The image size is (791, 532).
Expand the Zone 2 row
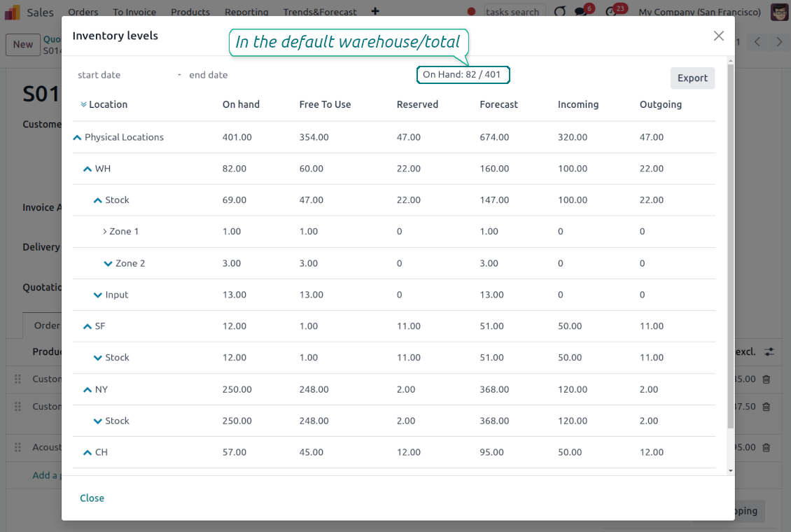click(x=108, y=263)
